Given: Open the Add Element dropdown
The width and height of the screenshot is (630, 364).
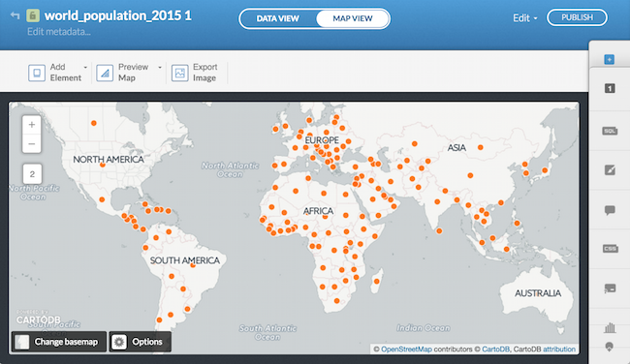Looking at the screenshot, I should (58, 73).
